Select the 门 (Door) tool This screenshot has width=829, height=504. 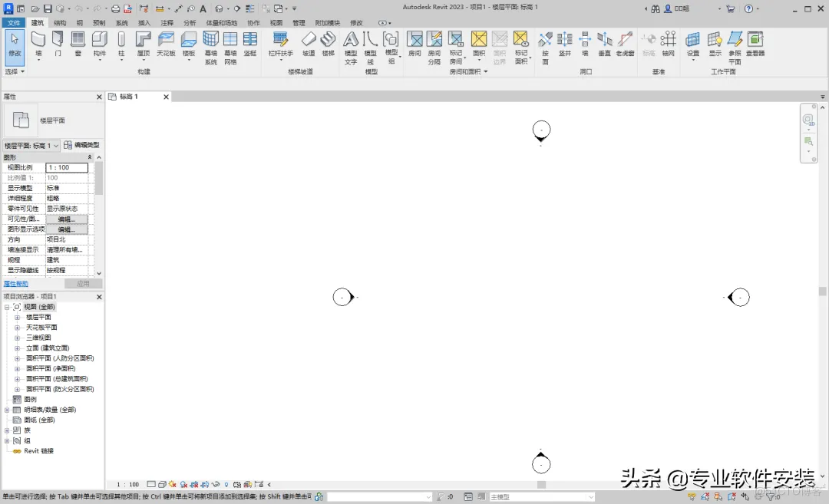[58, 43]
